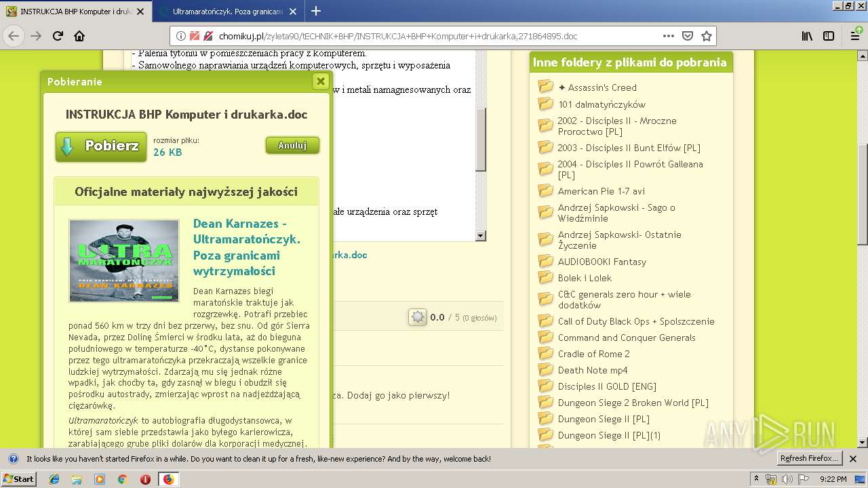Open the 101 dalmatyńczyków folder icon
868x488 pixels.
(546, 104)
